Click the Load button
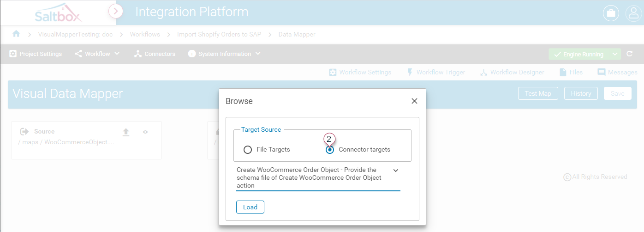This screenshot has height=232, width=644. point(250,207)
